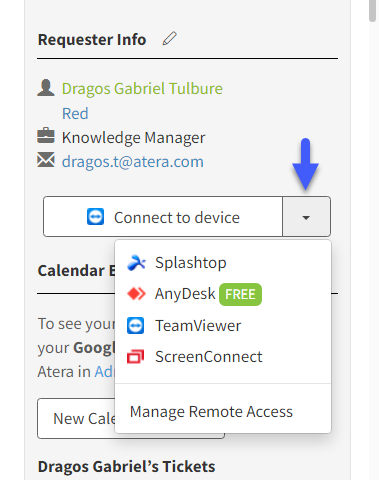The height and width of the screenshot is (480, 379).
Task: Click the Connect to device button
Action: (x=163, y=217)
